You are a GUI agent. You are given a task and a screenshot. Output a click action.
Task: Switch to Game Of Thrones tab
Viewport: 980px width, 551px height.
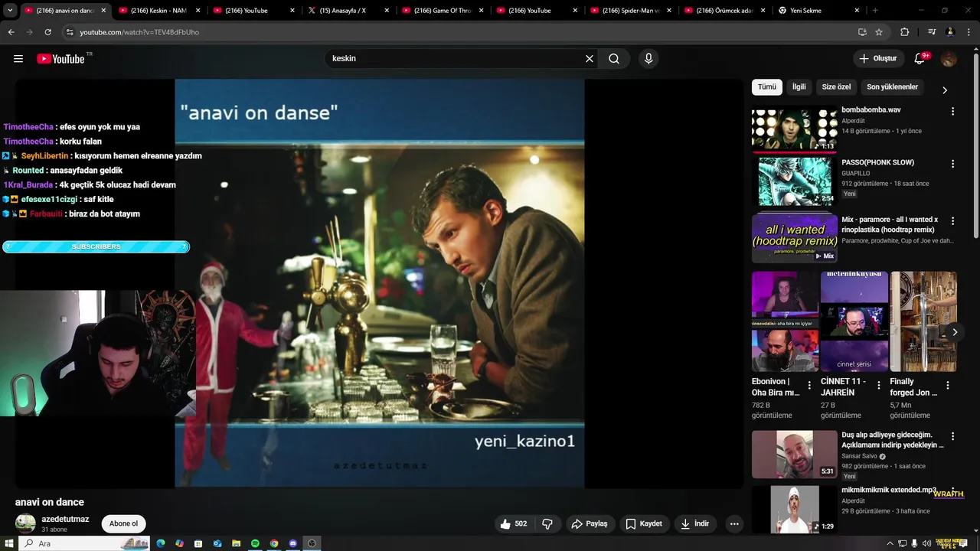pos(442,11)
